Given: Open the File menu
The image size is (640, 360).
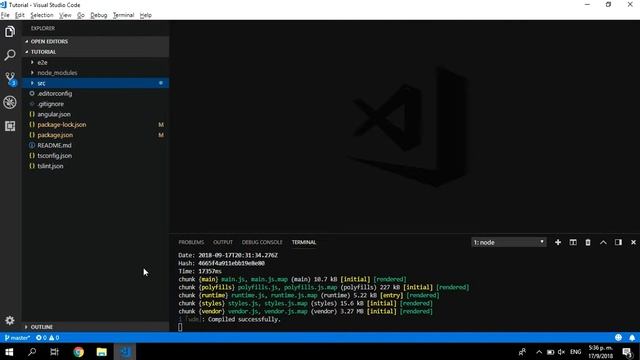Looking at the screenshot, I should coord(5,15).
